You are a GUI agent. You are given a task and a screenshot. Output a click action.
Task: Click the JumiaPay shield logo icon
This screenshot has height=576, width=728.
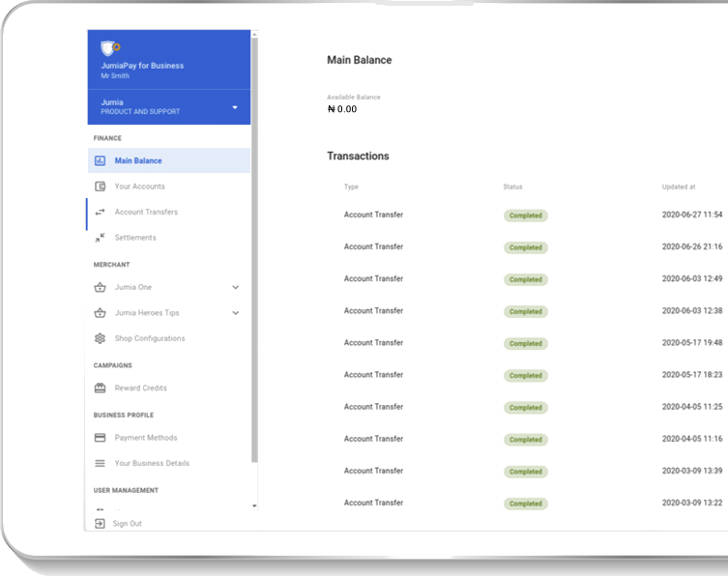click(110, 47)
